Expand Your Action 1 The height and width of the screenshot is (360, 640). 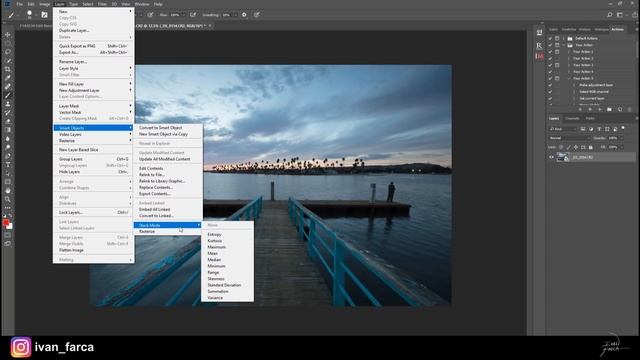coord(569,52)
